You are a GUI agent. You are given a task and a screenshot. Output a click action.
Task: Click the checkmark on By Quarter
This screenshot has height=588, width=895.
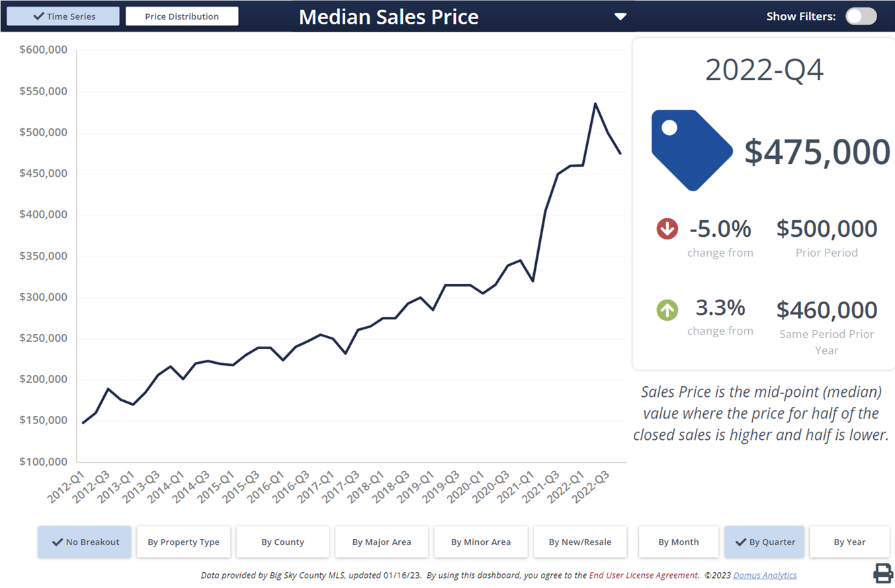click(742, 541)
